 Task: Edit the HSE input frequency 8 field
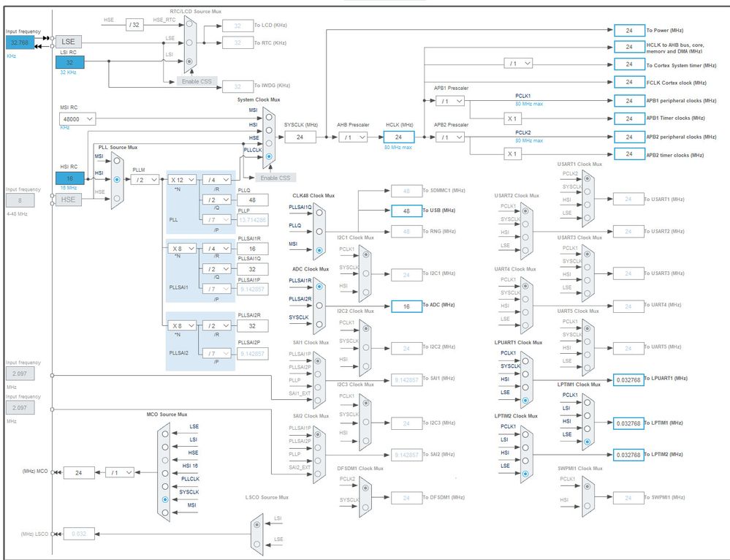[20, 200]
